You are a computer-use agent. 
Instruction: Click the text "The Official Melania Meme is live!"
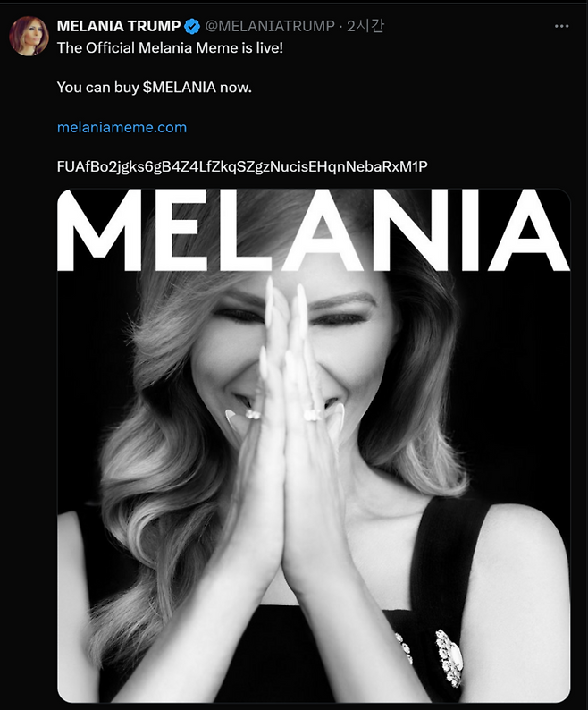[170, 48]
